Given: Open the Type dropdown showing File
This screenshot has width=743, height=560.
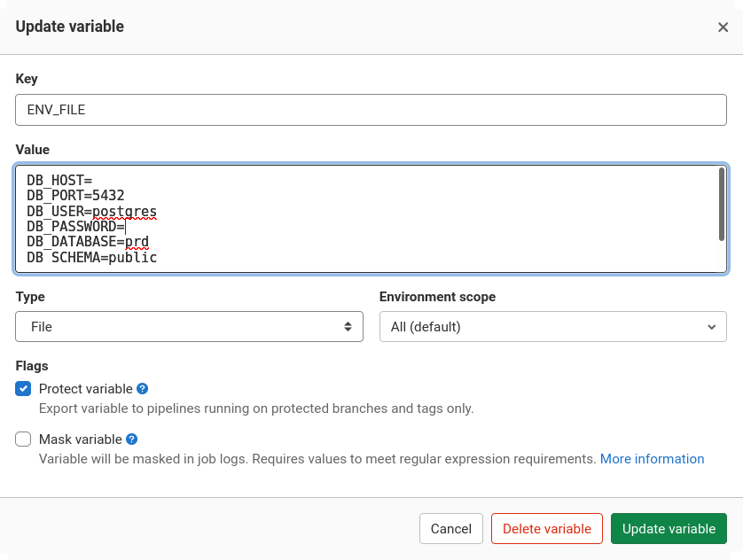Looking at the screenshot, I should [x=189, y=326].
